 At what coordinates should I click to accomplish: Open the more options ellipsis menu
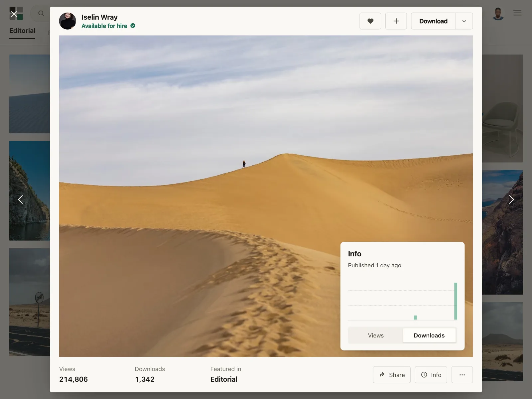tap(462, 375)
